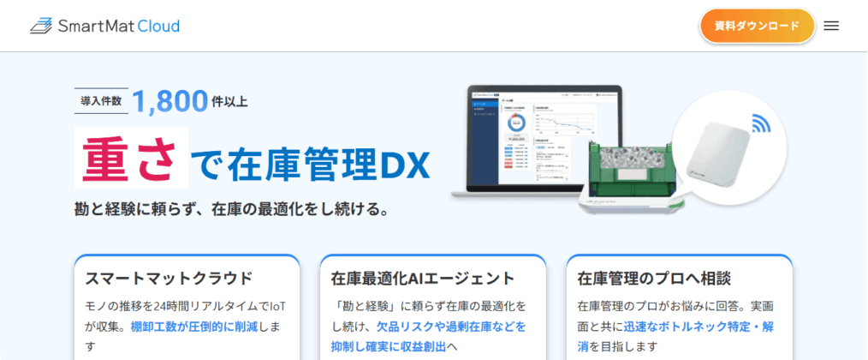Click the 「勘と経験」に頼らず description line

click(x=429, y=306)
